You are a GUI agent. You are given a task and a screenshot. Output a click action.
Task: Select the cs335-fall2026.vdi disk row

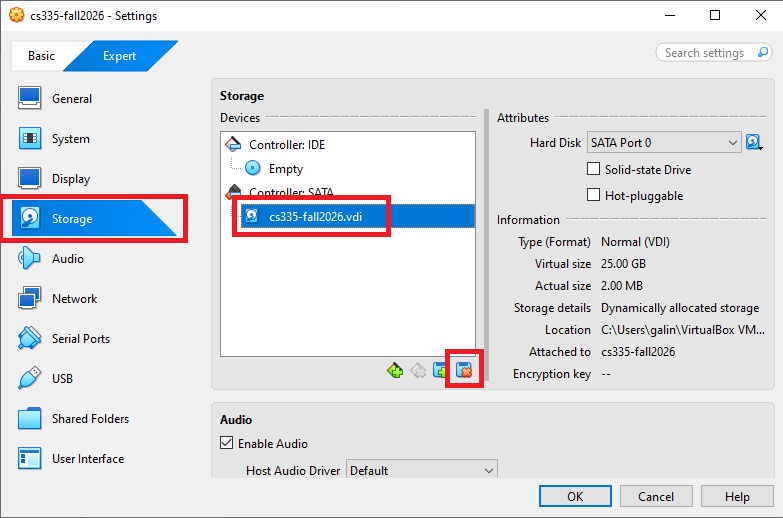pos(358,216)
